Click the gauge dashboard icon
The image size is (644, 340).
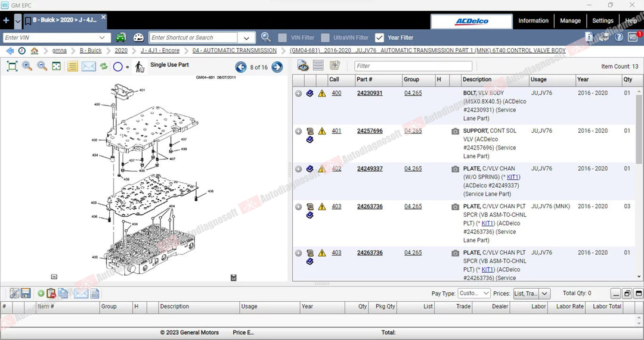[139, 38]
